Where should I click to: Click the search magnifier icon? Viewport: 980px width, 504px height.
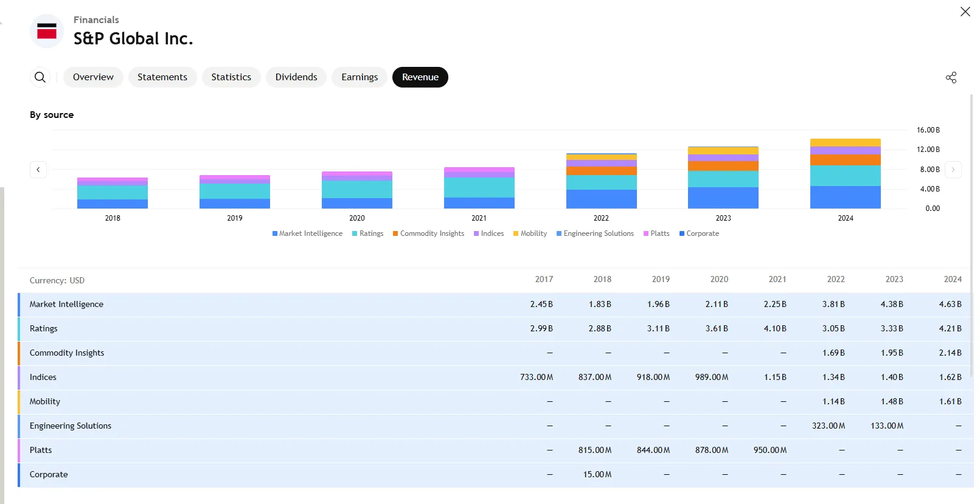(40, 77)
